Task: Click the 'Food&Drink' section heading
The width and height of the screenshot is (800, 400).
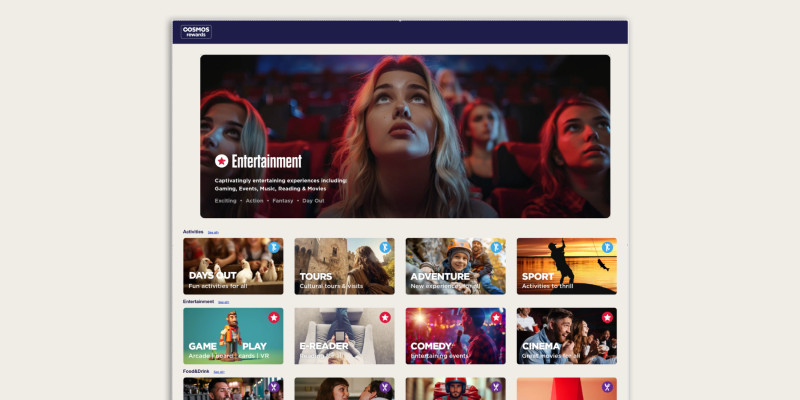Action: [196, 371]
